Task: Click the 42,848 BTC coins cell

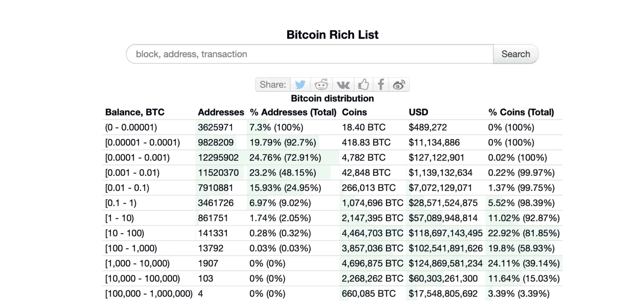Action: coord(366,173)
